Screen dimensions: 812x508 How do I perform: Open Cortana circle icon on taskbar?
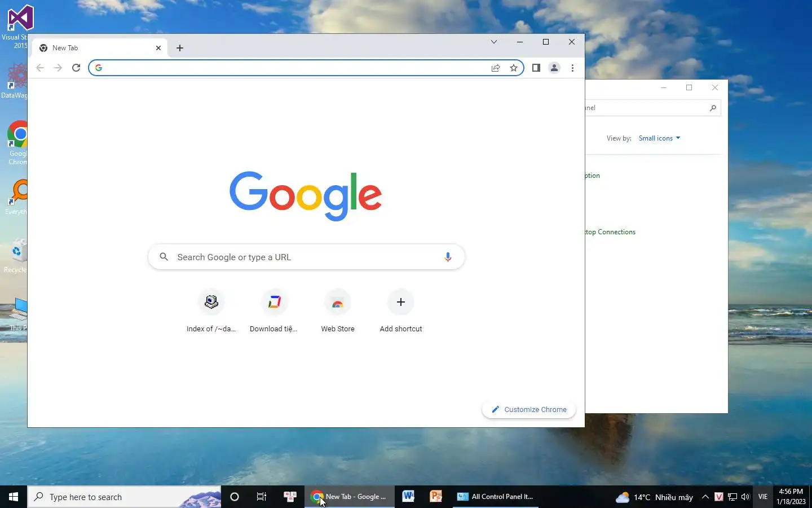coord(235,497)
